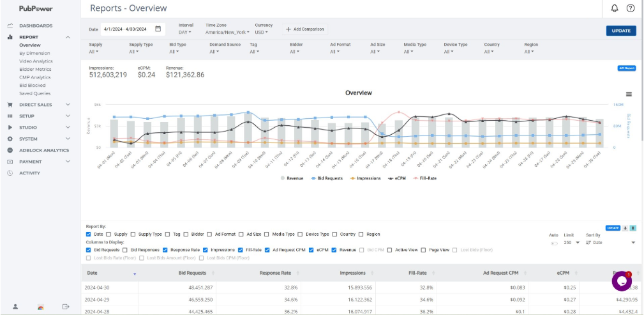Toggle Revenue series legend swatch
This screenshot has width=644, height=315.
(282, 178)
